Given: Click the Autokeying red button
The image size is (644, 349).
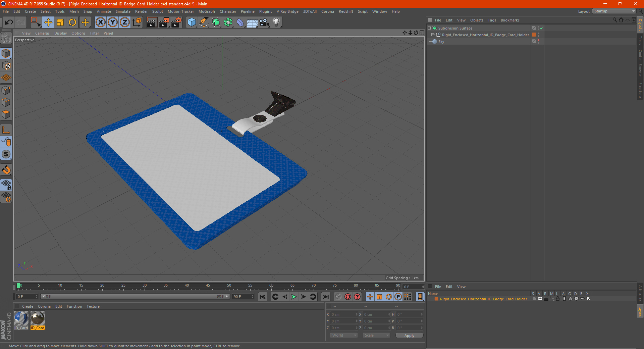Looking at the screenshot, I should coord(348,297).
